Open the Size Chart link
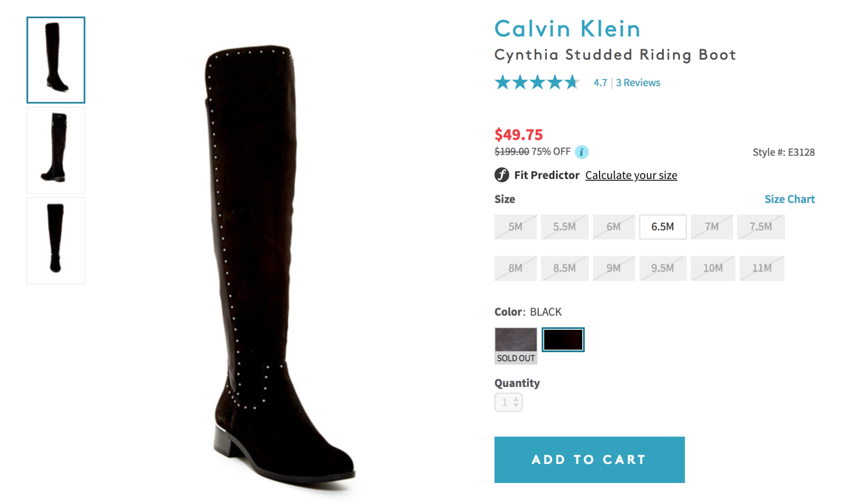The height and width of the screenshot is (503, 868). [789, 199]
